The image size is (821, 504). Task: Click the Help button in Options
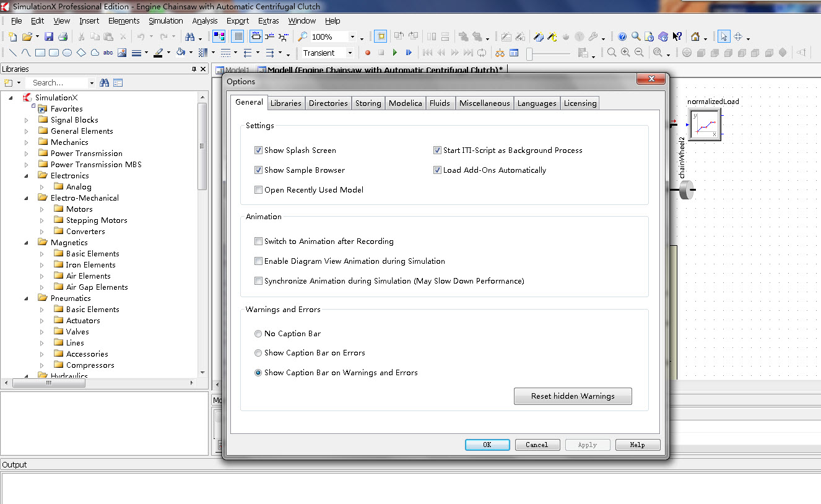[x=637, y=445]
